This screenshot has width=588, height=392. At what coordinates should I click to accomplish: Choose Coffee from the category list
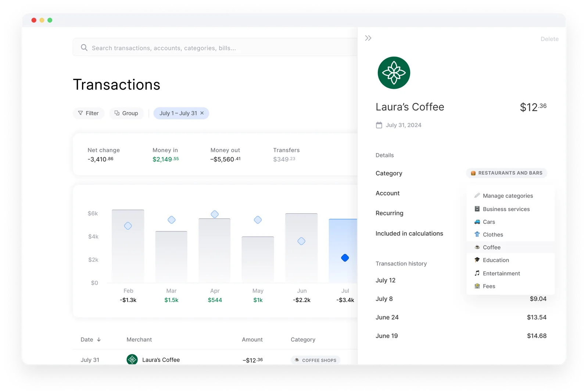tap(491, 247)
